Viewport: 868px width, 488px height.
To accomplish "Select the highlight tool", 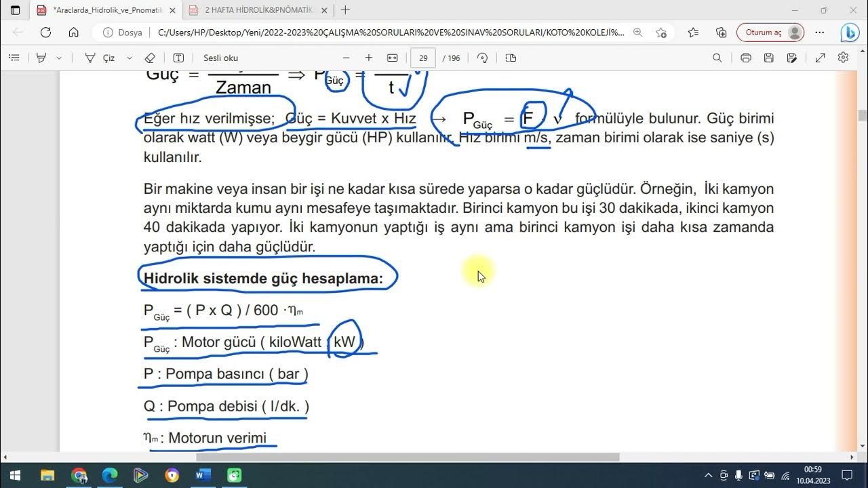I will pyautogui.click(x=41, y=58).
